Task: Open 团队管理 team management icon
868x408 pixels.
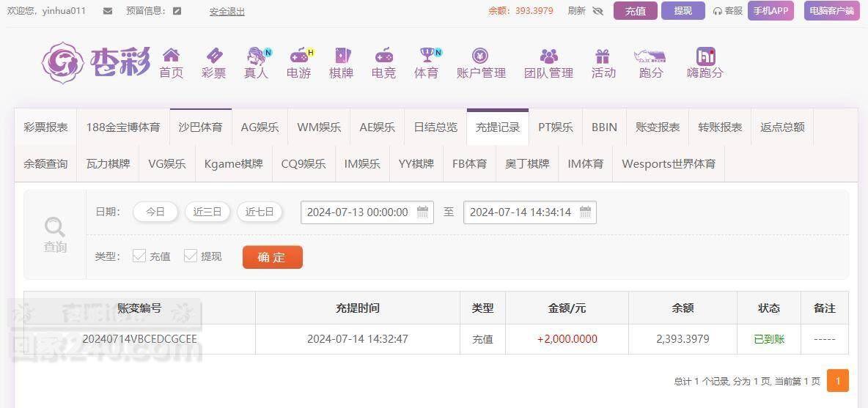Action: pos(548,55)
